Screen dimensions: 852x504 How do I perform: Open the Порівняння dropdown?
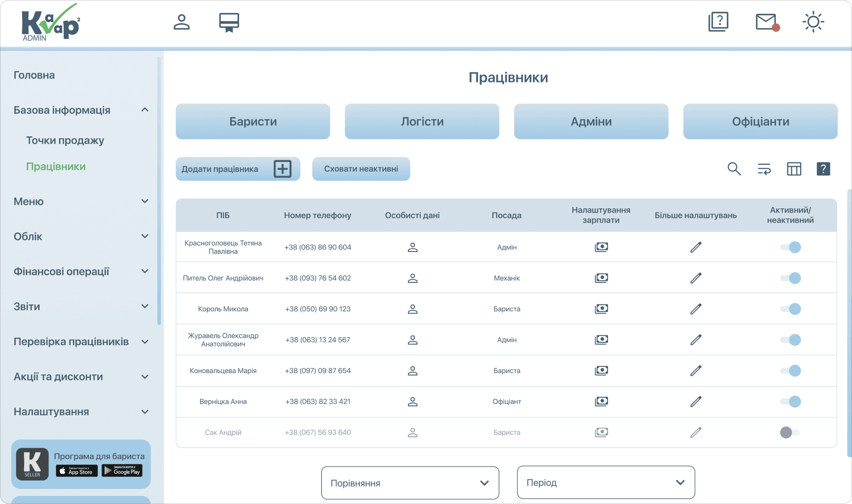point(410,483)
